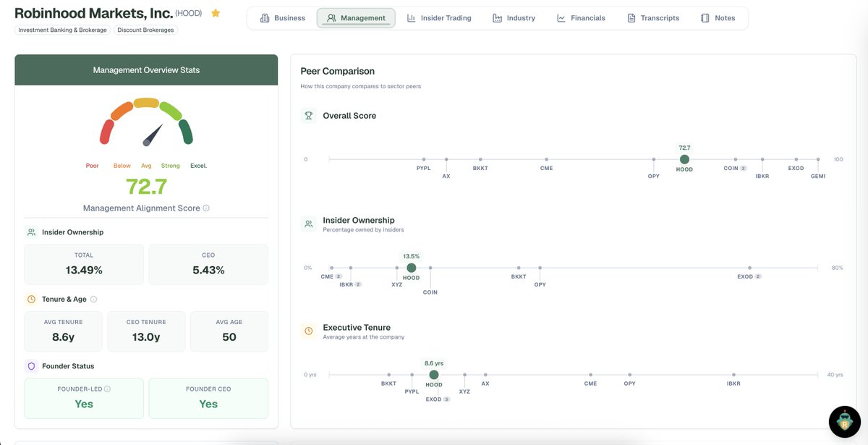This screenshot has width=868, height=445.
Task: Click the Peer Comparison heading
Action: [338, 71]
